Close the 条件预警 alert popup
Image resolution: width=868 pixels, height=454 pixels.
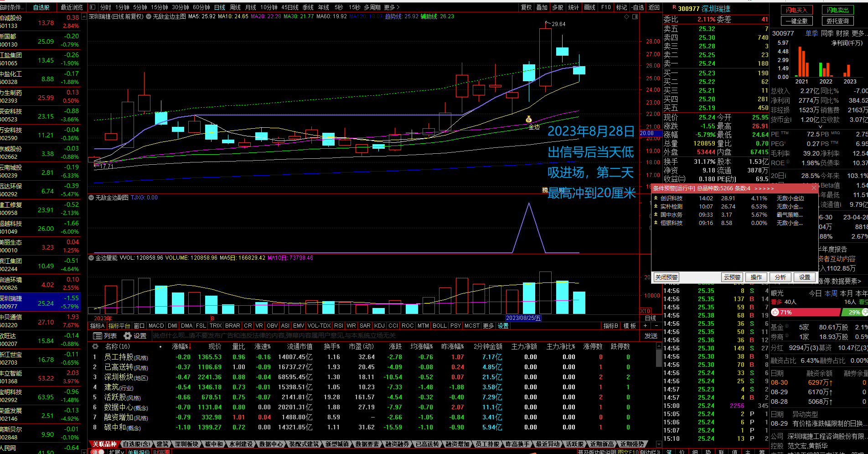click(x=814, y=188)
